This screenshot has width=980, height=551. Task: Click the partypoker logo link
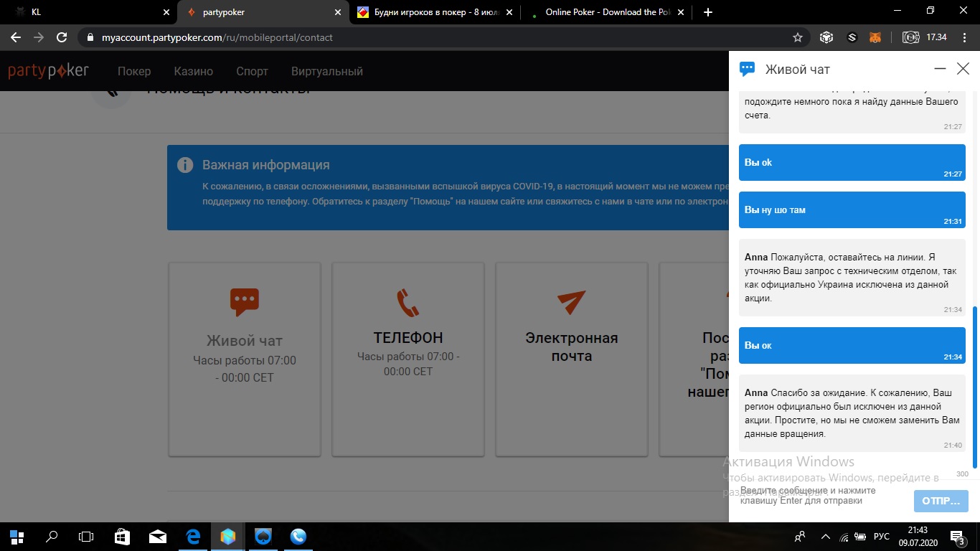(48, 71)
